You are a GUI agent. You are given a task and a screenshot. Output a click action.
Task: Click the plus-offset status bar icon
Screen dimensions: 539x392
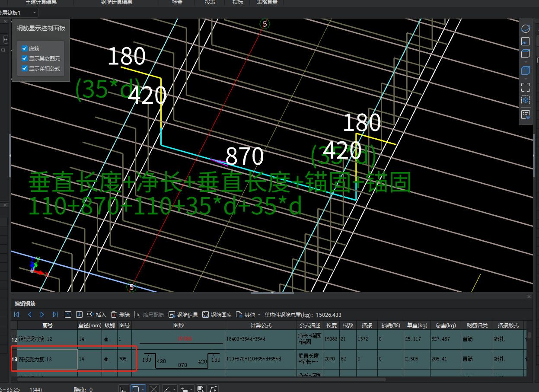[x=184, y=389]
